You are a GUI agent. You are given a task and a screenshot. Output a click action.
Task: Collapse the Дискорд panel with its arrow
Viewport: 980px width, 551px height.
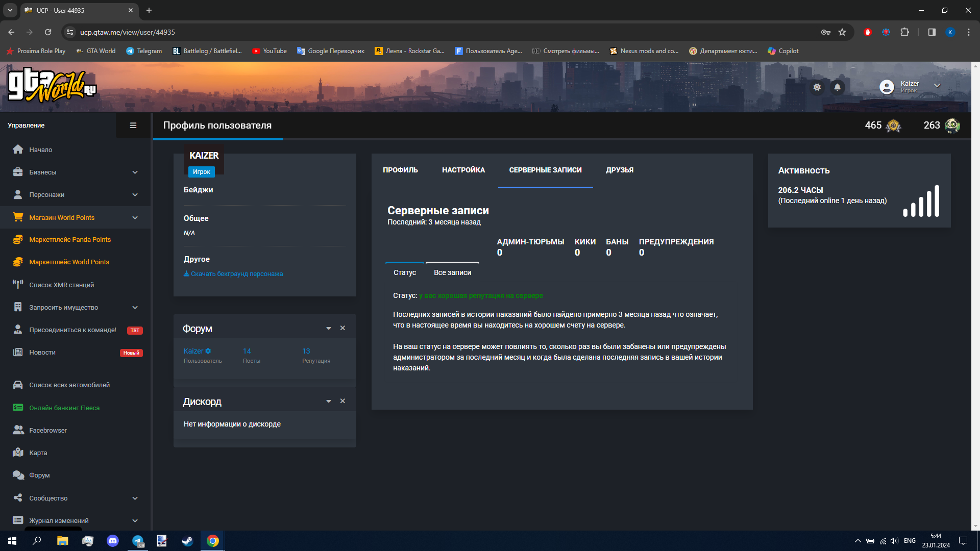click(x=329, y=402)
